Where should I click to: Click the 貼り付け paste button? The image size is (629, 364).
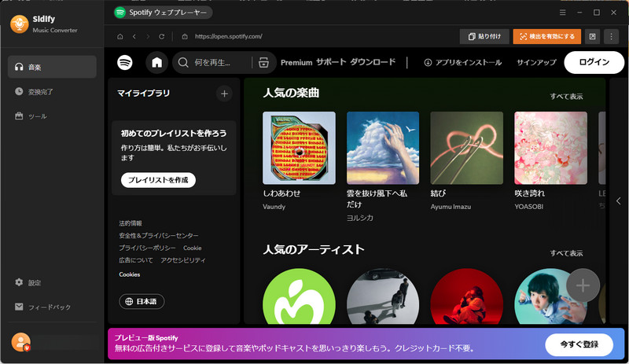click(x=484, y=36)
